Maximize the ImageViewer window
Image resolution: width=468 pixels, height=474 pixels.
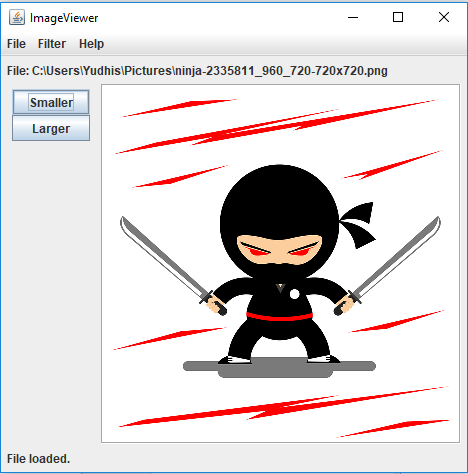click(x=398, y=17)
